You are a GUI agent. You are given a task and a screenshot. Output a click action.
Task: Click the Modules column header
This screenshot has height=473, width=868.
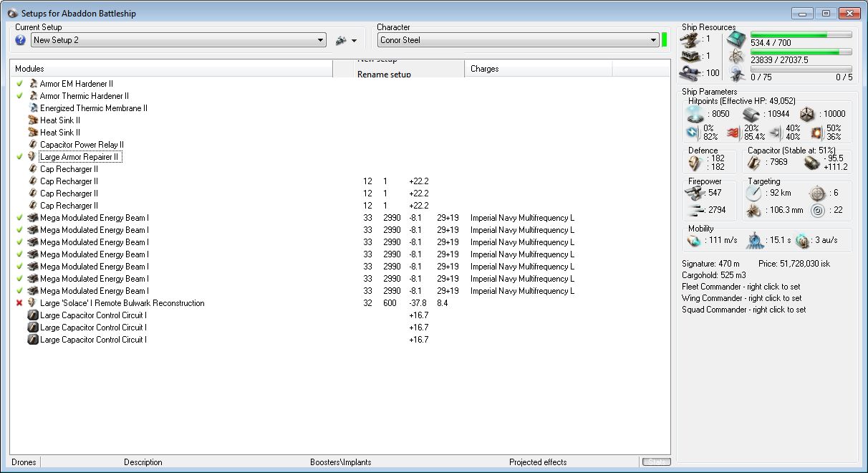click(x=171, y=69)
